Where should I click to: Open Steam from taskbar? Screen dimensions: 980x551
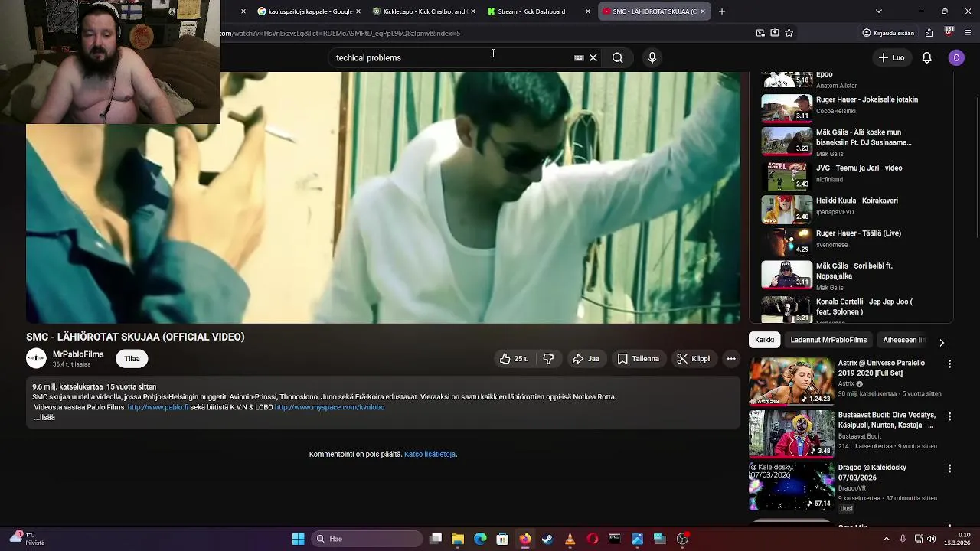click(547, 539)
